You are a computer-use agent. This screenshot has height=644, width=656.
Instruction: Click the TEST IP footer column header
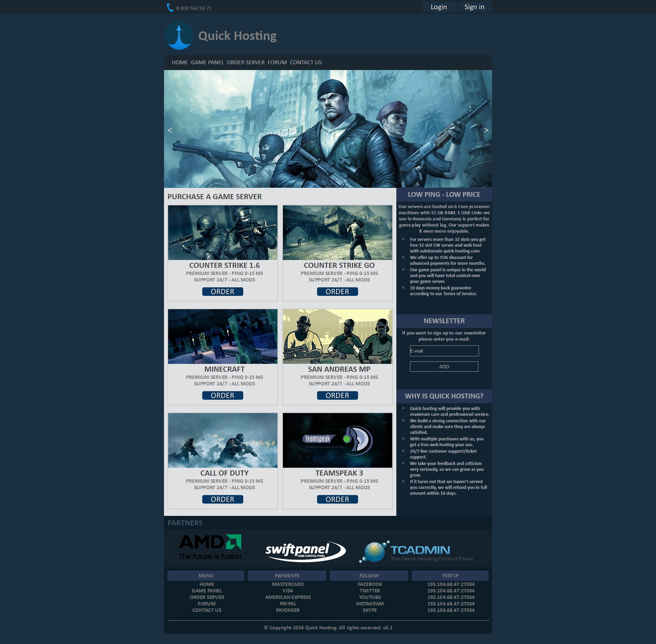click(450, 576)
